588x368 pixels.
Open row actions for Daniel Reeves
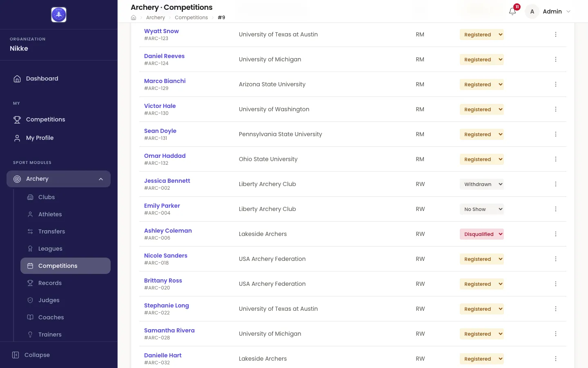coord(556,60)
